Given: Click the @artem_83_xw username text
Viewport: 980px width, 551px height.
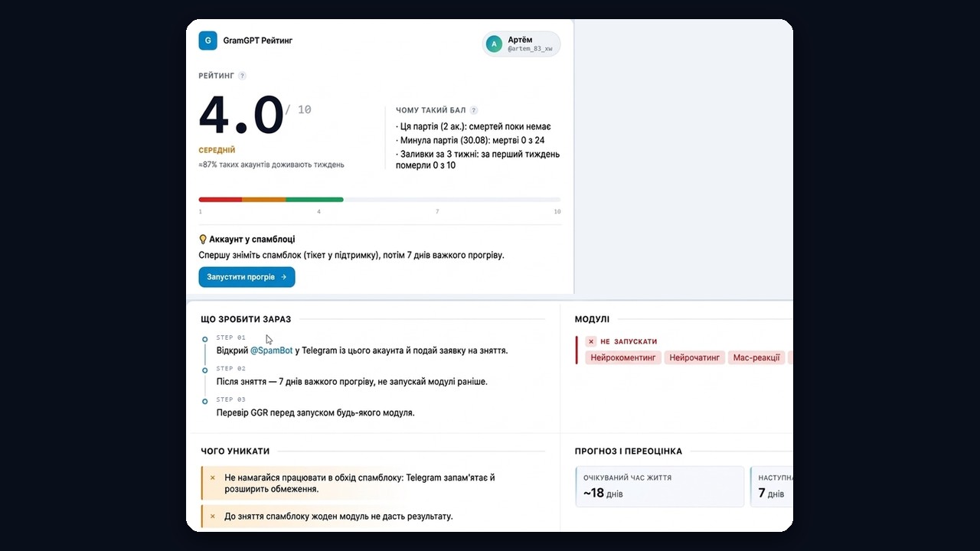Looking at the screenshot, I should (530, 49).
